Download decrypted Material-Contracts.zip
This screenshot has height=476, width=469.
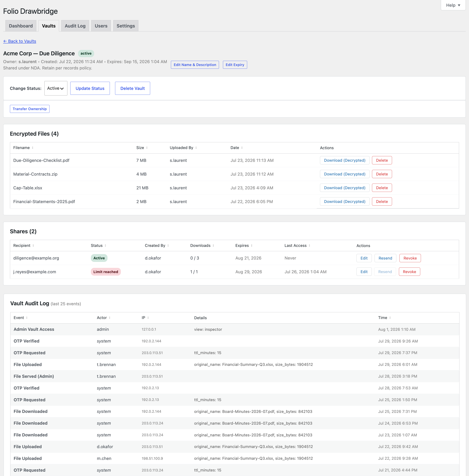(345, 174)
